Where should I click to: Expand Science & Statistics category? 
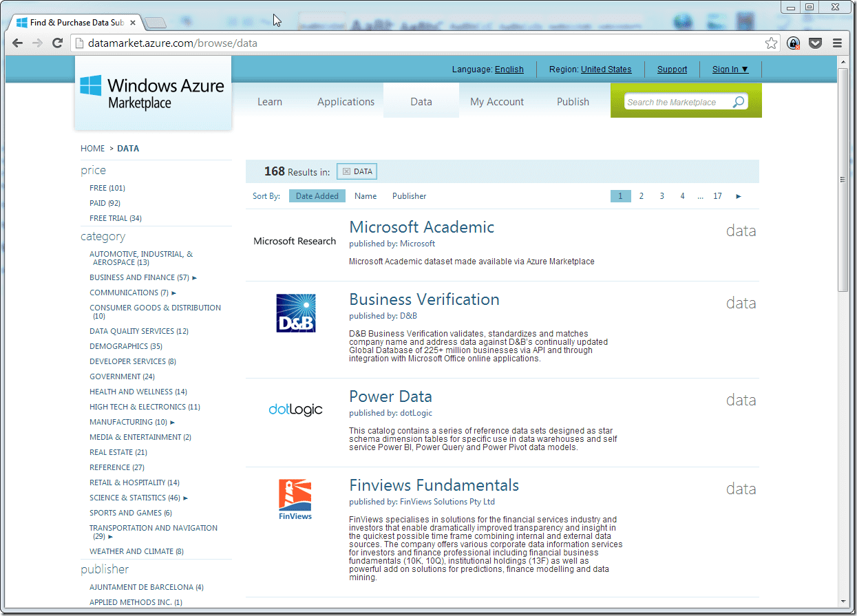[186, 498]
